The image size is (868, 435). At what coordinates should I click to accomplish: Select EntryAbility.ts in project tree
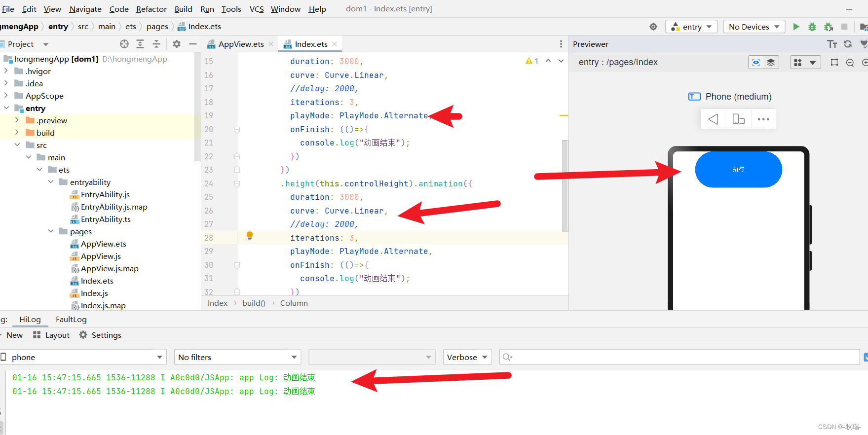106,219
